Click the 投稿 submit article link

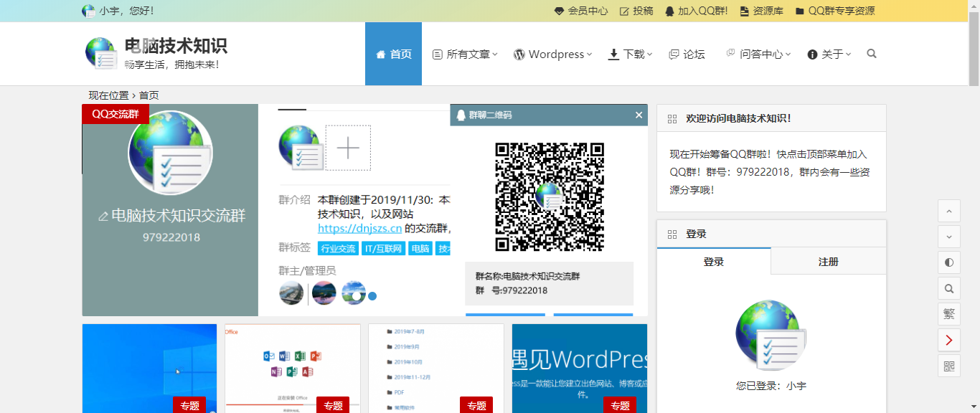(636, 11)
